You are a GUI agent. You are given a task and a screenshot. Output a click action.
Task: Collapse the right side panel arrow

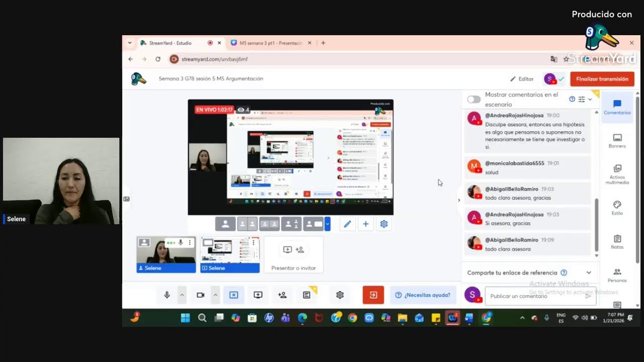point(458,200)
